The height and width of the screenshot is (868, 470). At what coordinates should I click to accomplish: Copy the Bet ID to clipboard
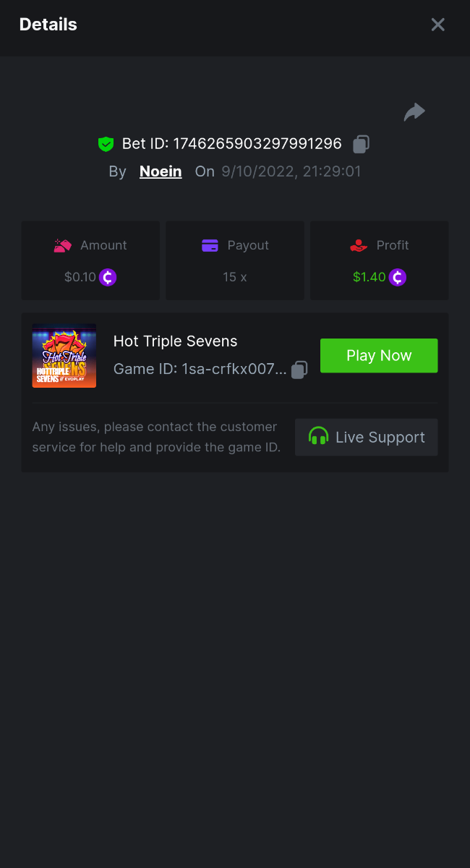(x=361, y=144)
